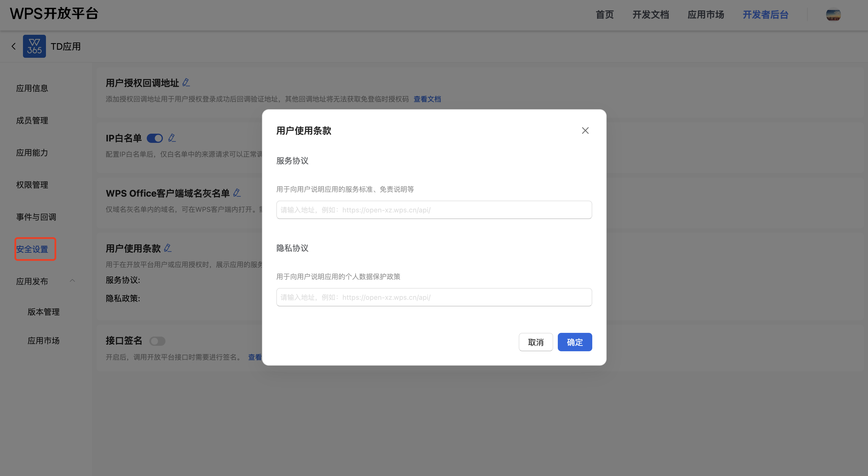Screen dimensions: 868x476
Task: Click the 取消 button in the dialog
Action: point(535,342)
